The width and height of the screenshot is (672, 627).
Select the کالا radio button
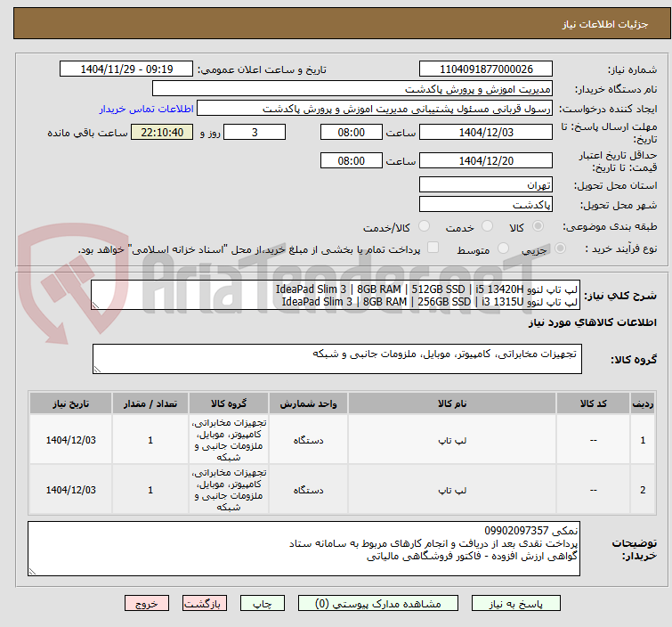(538, 226)
